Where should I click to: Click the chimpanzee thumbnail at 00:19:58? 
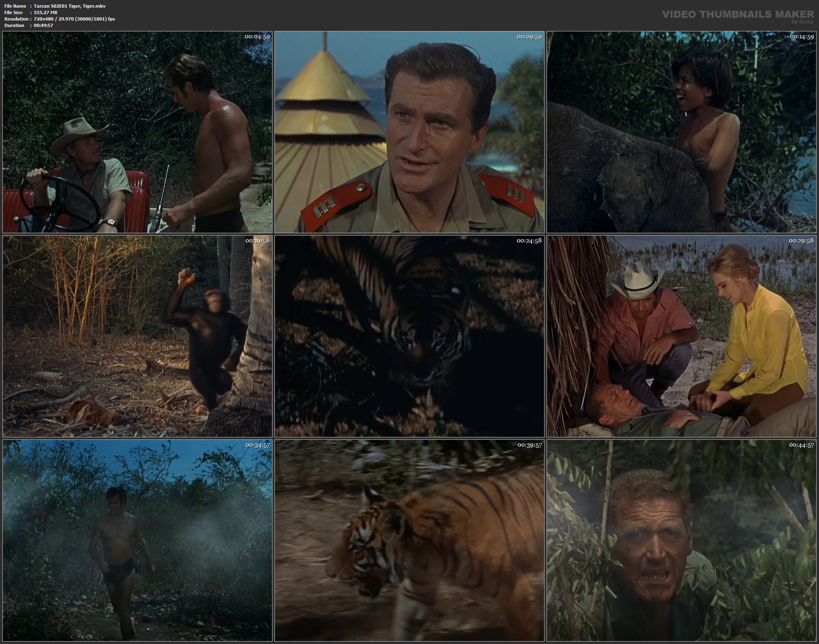pos(137,336)
